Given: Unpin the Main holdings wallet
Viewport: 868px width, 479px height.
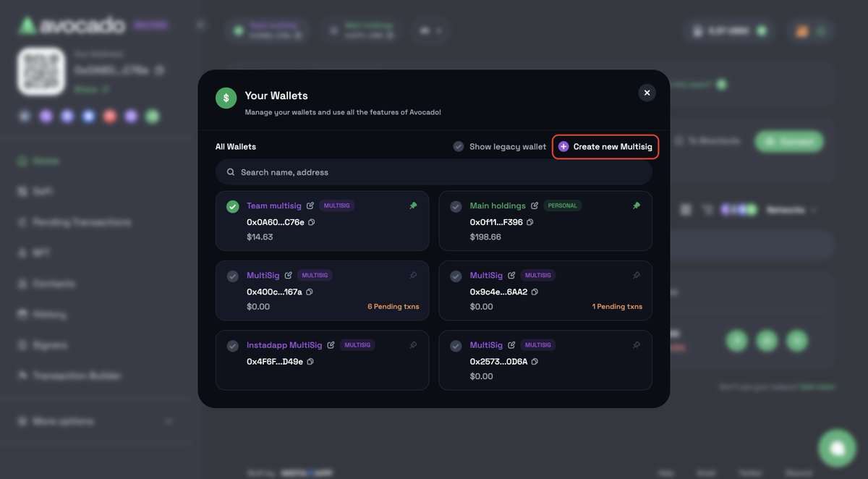Looking at the screenshot, I should tap(637, 205).
